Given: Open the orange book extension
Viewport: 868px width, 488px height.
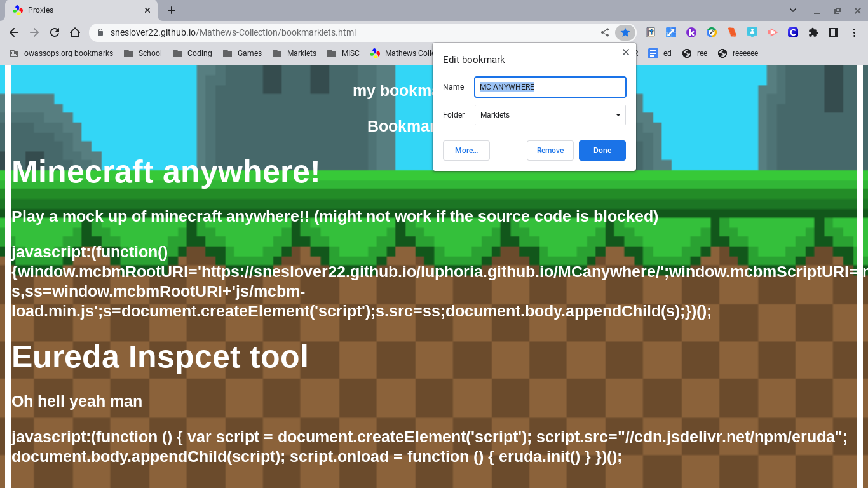Looking at the screenshot, I should pos(732,32).
